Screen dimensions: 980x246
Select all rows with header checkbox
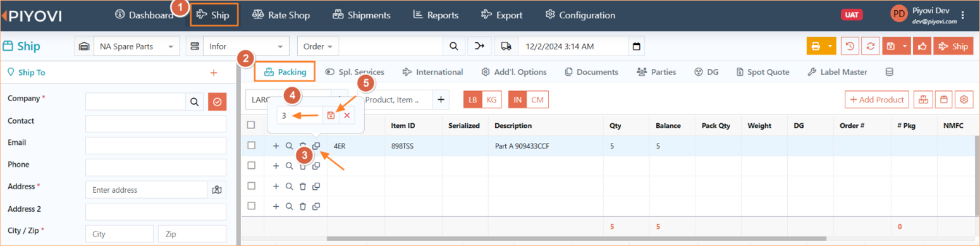click(x=251, y=125)
